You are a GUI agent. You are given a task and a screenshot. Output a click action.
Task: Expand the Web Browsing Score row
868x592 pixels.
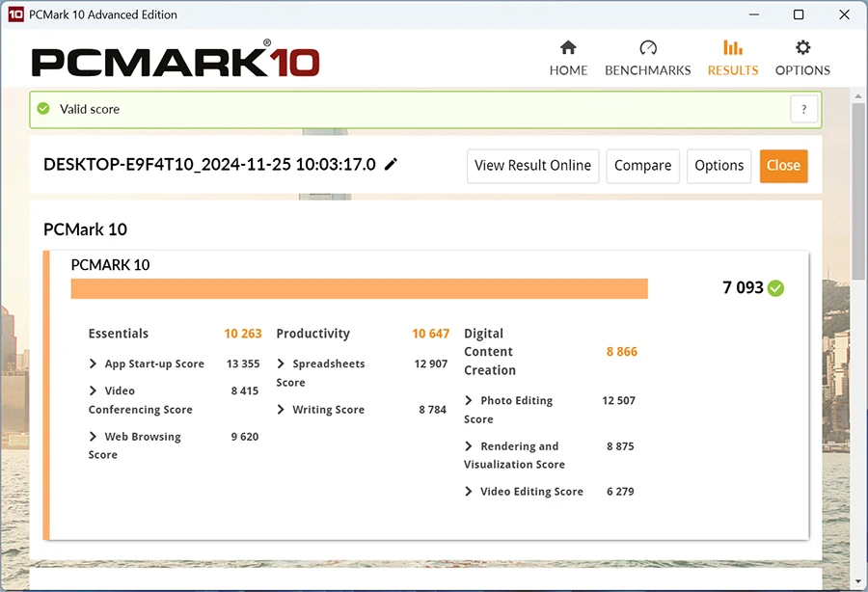(94, 437)
